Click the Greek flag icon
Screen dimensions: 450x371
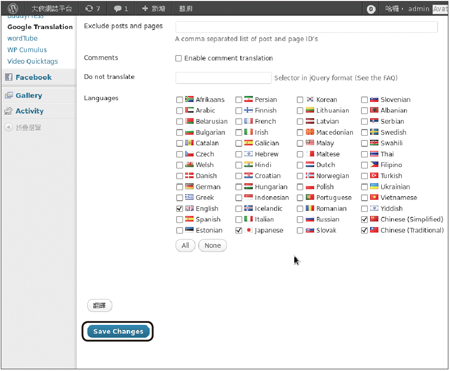(189, 197)
